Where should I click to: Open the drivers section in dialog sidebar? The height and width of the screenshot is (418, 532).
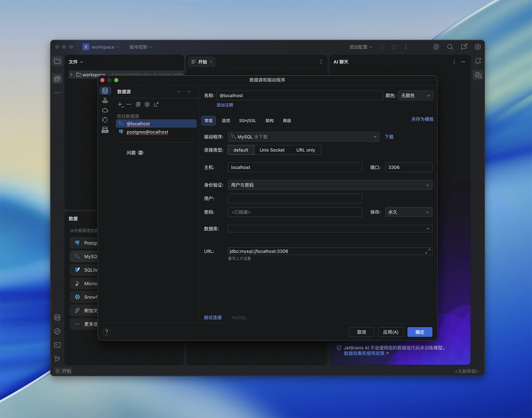click(x=105, y=100)
